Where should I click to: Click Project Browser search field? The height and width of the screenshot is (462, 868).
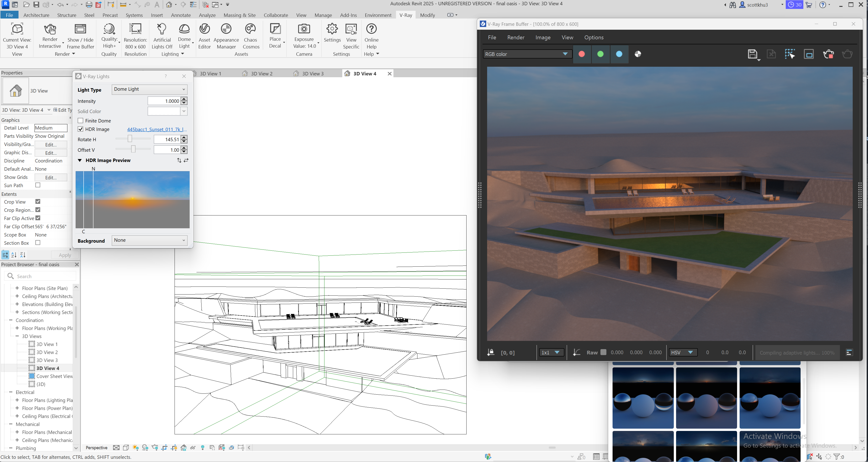click(40, 276)
